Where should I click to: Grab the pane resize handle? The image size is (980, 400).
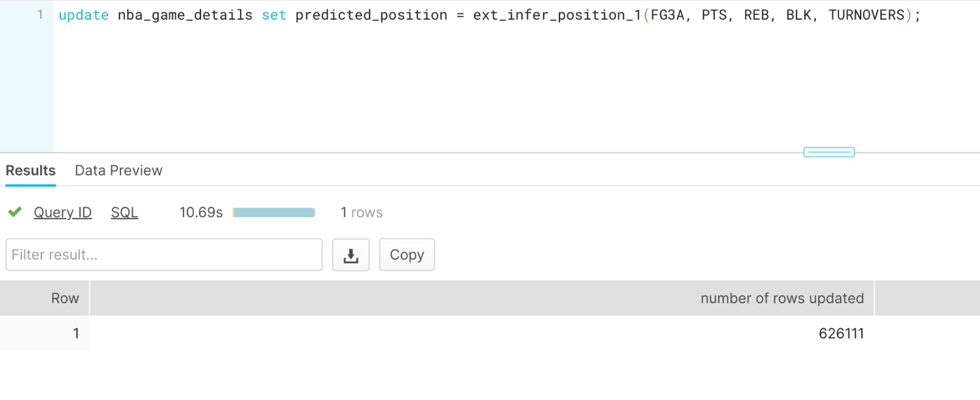[829, 152]
